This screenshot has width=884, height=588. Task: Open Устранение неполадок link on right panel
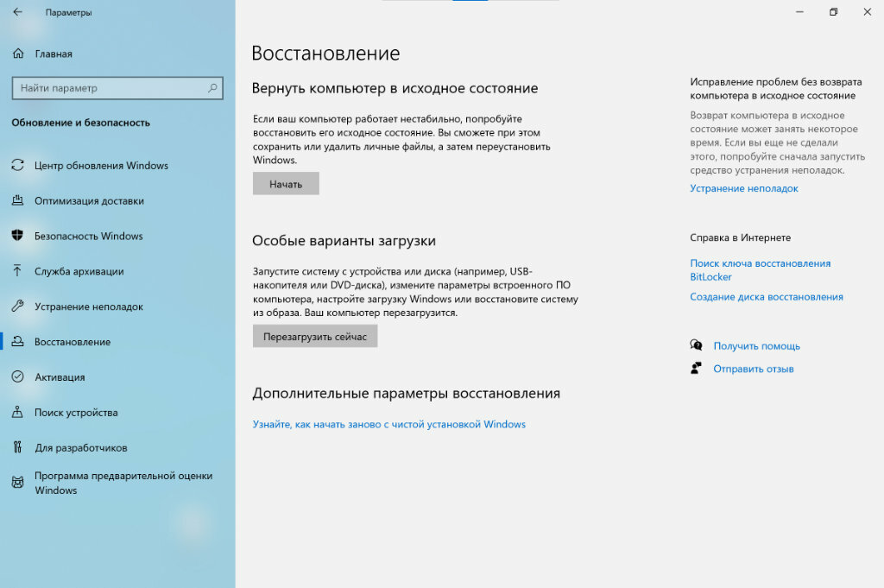pos(743,188)
